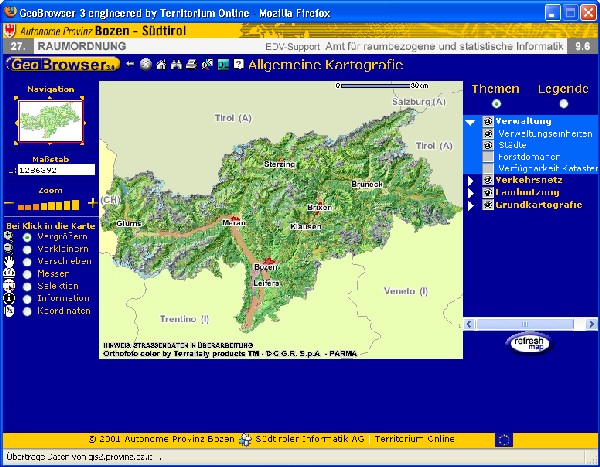The image size is (600, 467).
Task: Toggle visibility of the Verwaltung group
Action: (x=488, y=121)
